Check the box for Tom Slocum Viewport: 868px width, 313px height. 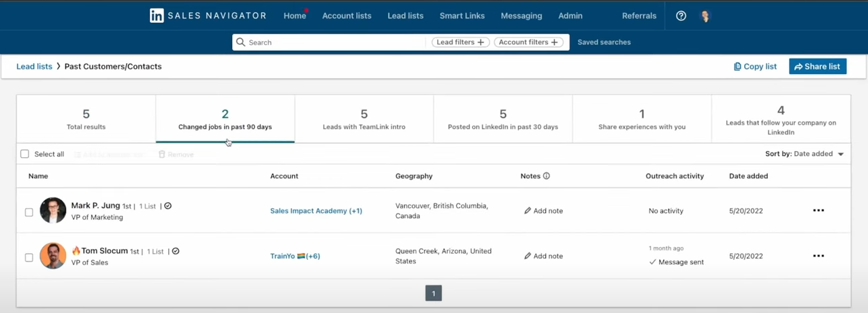coord(29,257)
